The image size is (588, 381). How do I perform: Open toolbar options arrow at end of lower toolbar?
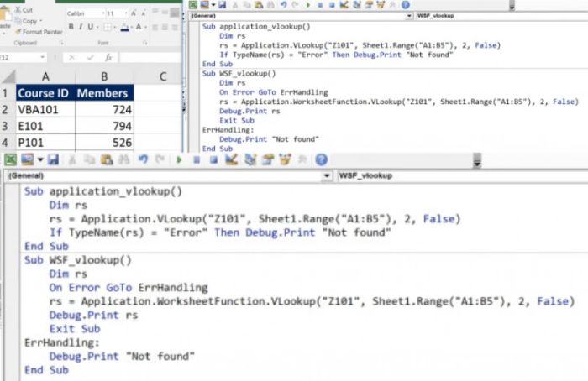[476, 160]
